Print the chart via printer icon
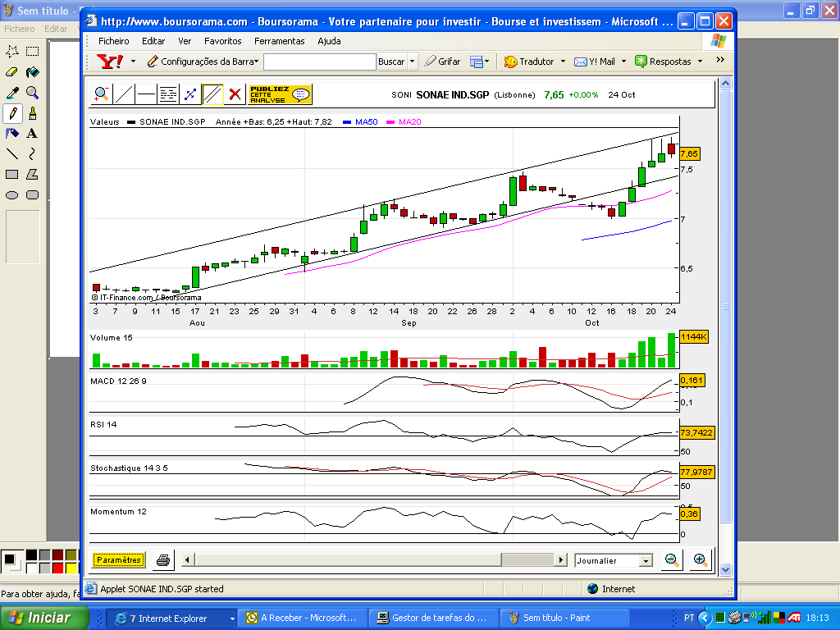This screenshot has width=840, height=630. click(x=163, y=559)
